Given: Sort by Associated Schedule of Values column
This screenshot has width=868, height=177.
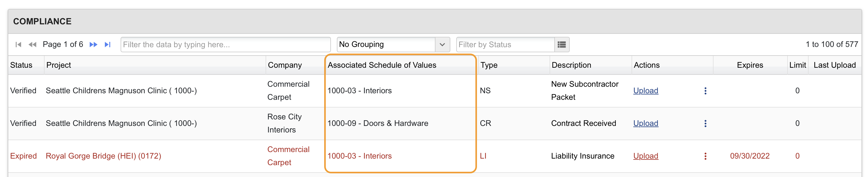Looking at the screenshot, I should [x=382, y=65].
